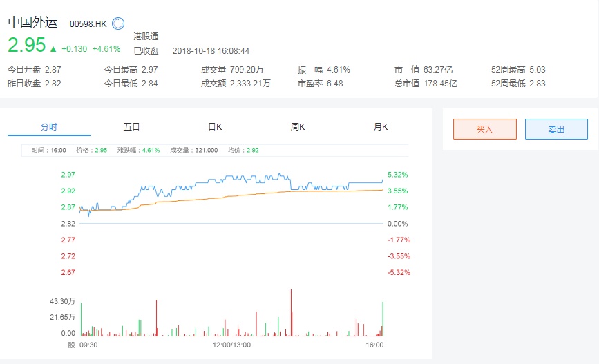Click the stock code 00598.HK
The image size is (599, 364).
coord(88,23)
